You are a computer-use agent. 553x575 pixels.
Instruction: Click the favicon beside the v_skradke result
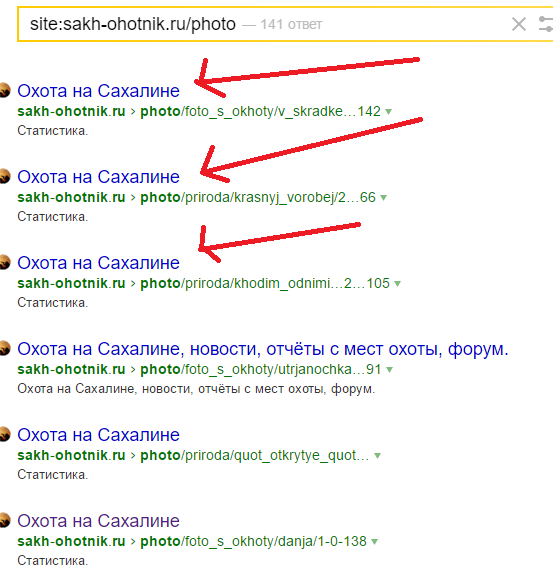point(5,90)
